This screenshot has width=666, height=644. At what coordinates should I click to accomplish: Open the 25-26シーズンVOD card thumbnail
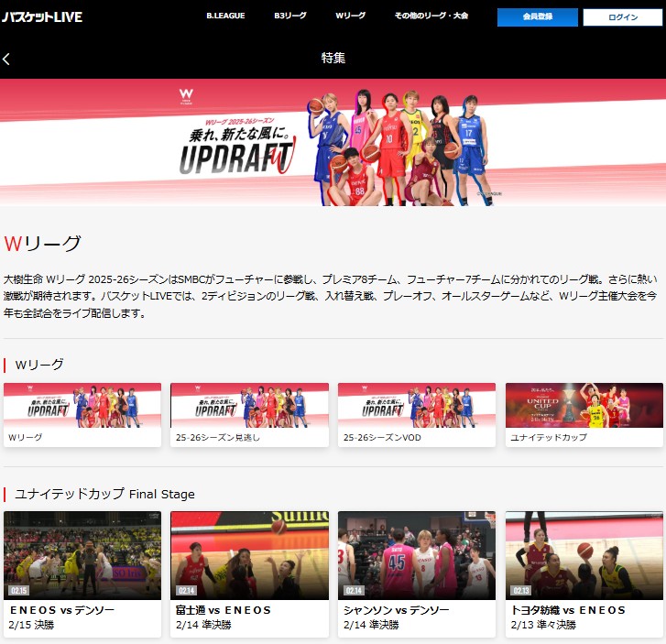coord(417,405)
